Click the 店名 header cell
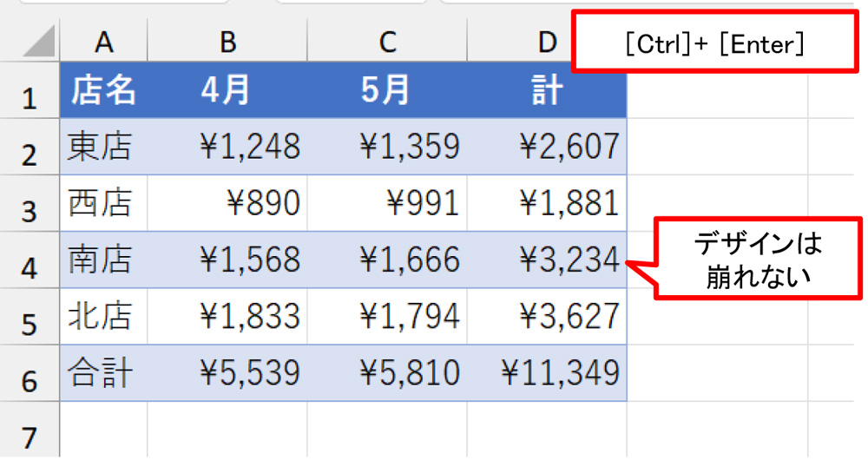The image size is (868, 460). coord(103,90)
